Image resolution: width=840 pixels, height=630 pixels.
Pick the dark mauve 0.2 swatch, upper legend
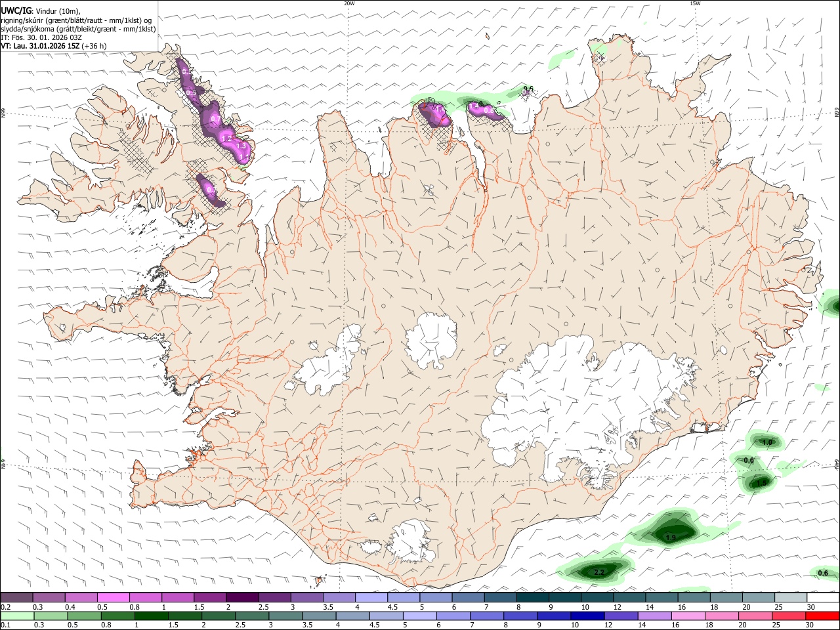click(x=16, y=597)
